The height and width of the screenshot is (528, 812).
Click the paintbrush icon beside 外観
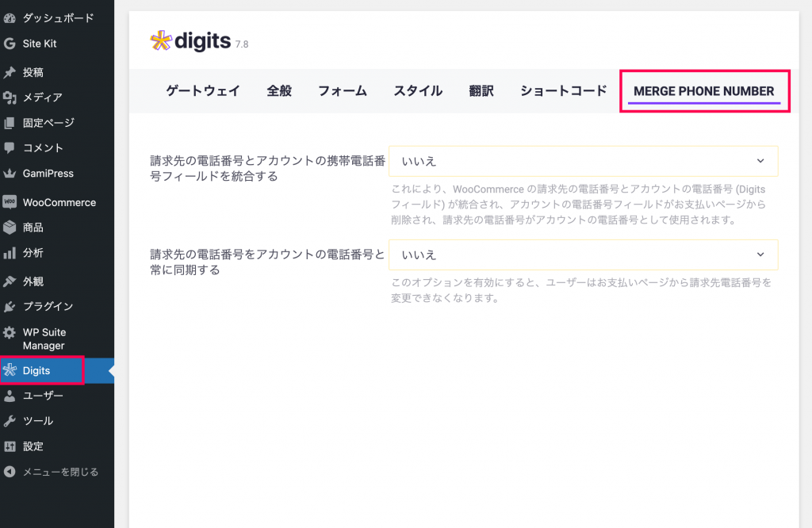(10, 281)
